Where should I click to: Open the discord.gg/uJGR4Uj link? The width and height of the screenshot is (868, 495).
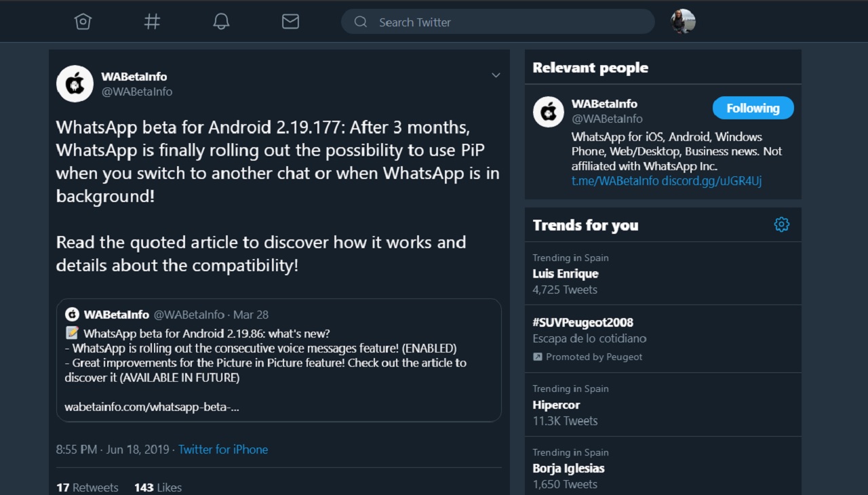pos(711,181)
